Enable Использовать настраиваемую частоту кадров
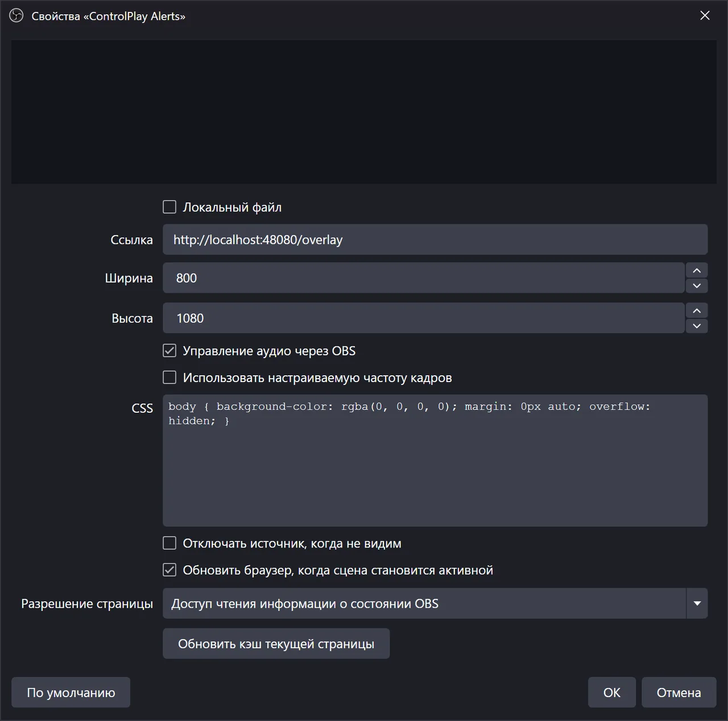Screen dimensions: 728x721 click(x=169, y=377)
